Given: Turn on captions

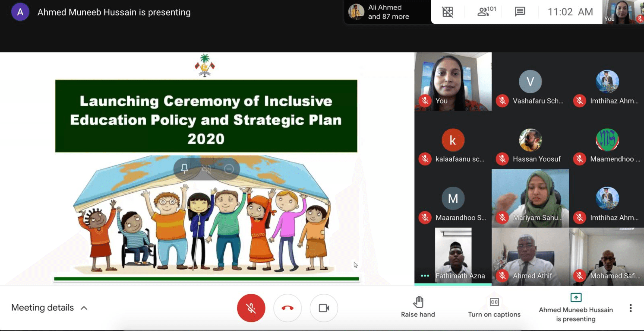Looking at the screenshot, I should tap(494, 307).
